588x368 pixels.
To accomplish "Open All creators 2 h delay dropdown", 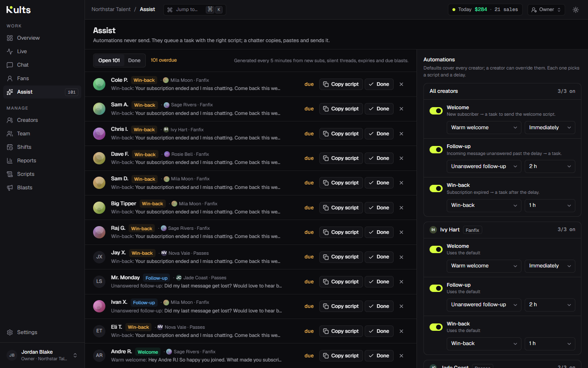I will coord(550,166).
